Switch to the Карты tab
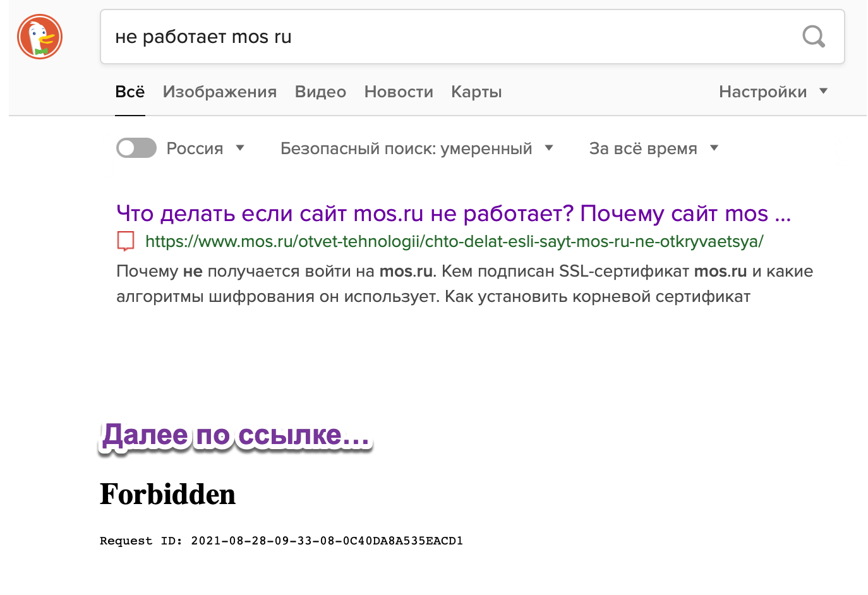 476,92
